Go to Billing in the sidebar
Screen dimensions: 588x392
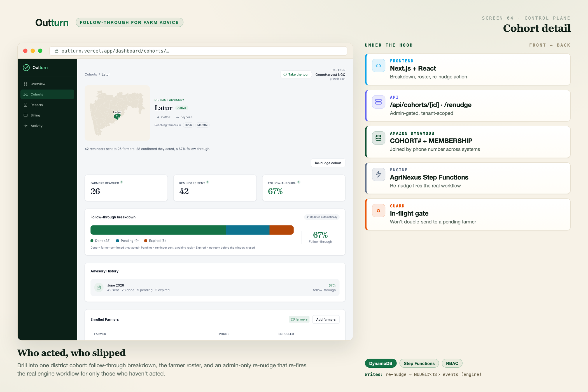pyautogui.click(x=47, y=115)
